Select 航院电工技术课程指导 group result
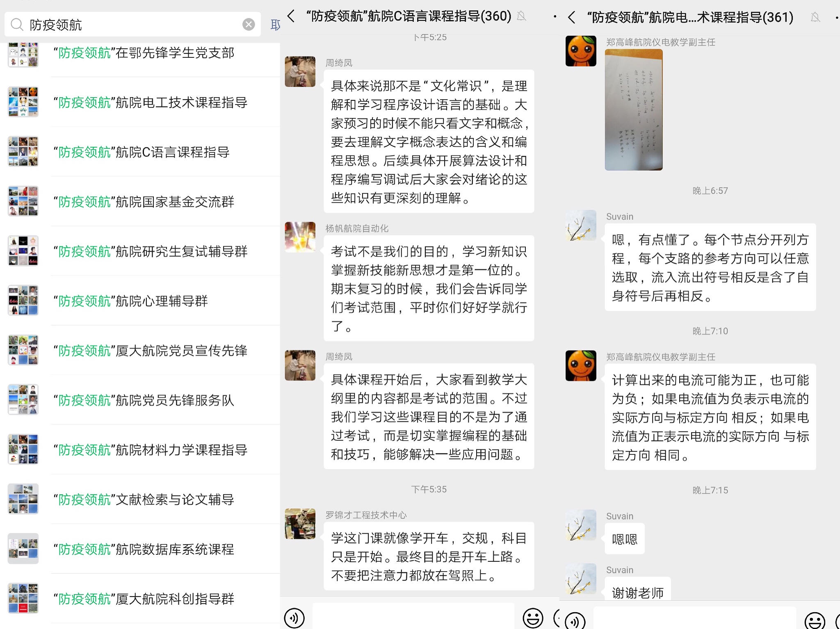Image resolution: width=840 pixels, height=629 pixels. coord(140,102)
